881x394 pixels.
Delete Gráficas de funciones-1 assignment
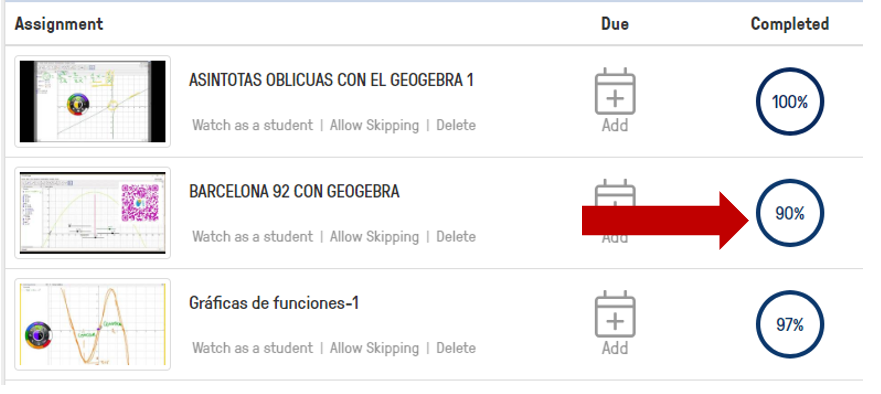456,347
